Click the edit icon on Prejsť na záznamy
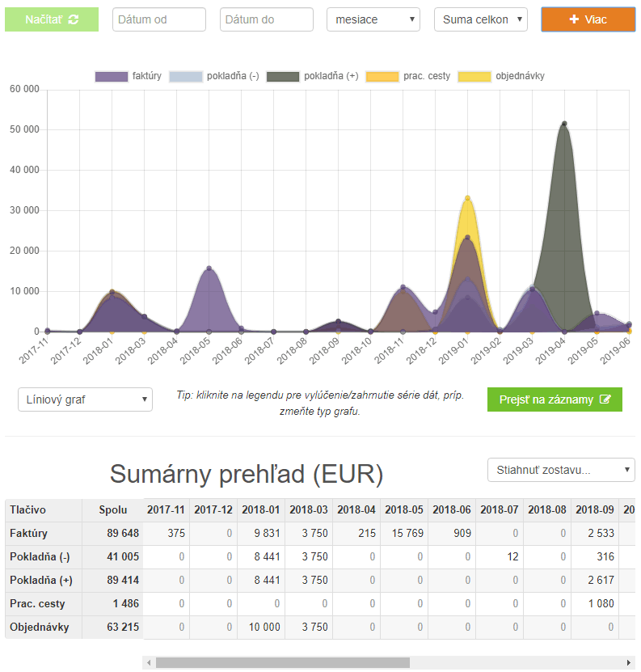 click(x=605, y=399)
